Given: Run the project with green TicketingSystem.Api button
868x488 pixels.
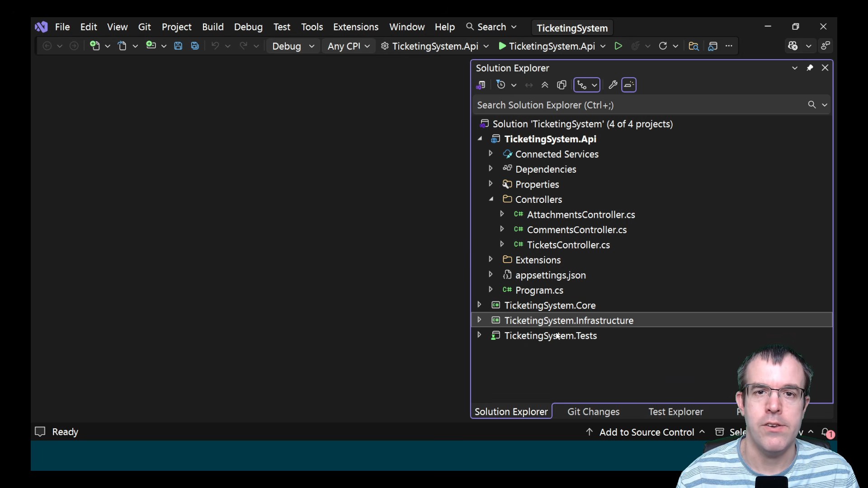Looking at the screenshot, I should (547, 46).
